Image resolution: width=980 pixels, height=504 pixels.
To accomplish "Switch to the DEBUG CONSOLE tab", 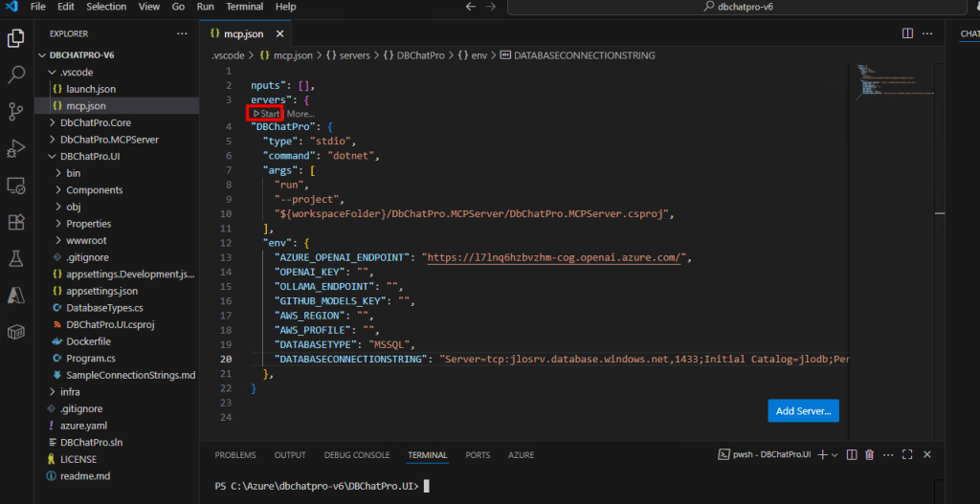I will [357, 454].
